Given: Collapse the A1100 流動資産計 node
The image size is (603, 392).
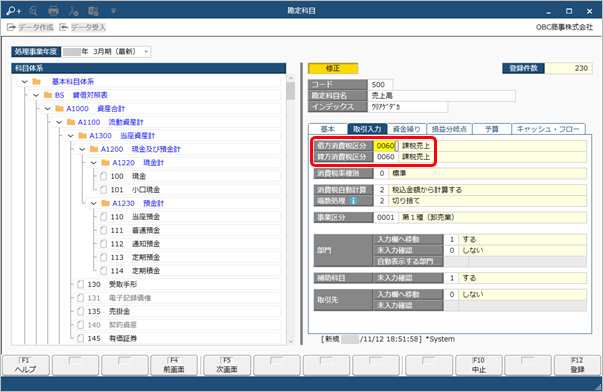Looking at the screenshot, I should 59,122.
